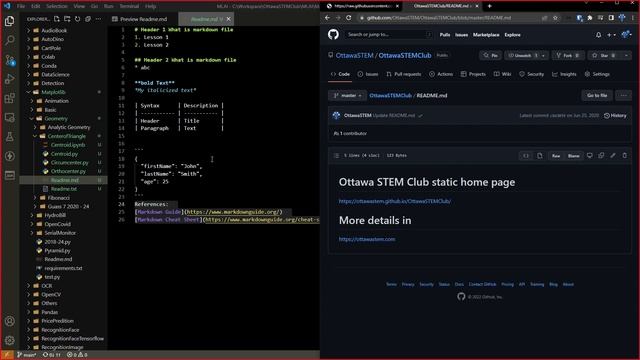Viewport: 640px width, 360px height.
Task: Switch to Preview Readme.md tab
Action: pyautogui.click(x=143, y=19)
